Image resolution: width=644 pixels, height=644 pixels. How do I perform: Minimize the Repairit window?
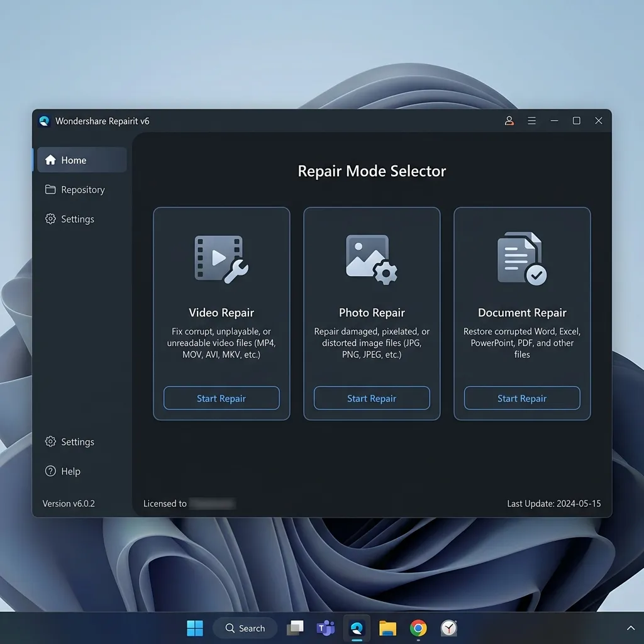(554, 121)
